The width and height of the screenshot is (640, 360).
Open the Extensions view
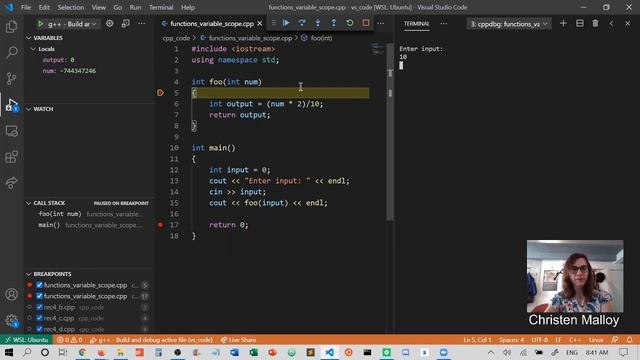(x=11, y=157)
